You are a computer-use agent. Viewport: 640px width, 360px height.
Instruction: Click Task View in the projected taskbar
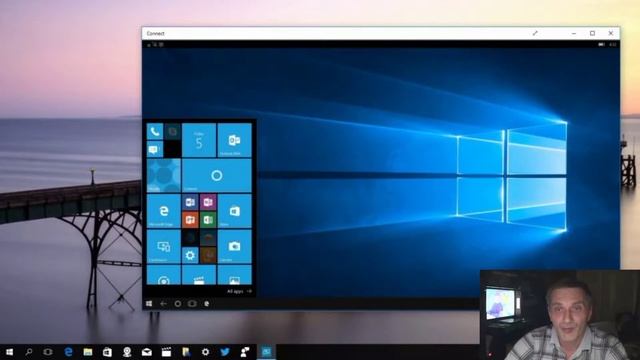tap(192, 304)
